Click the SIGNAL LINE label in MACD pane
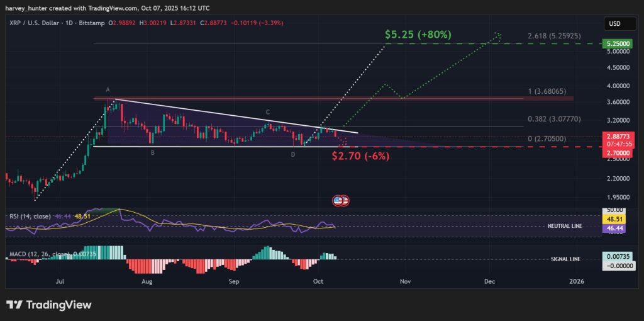This screenshot has width=644, height=321. 563,259
